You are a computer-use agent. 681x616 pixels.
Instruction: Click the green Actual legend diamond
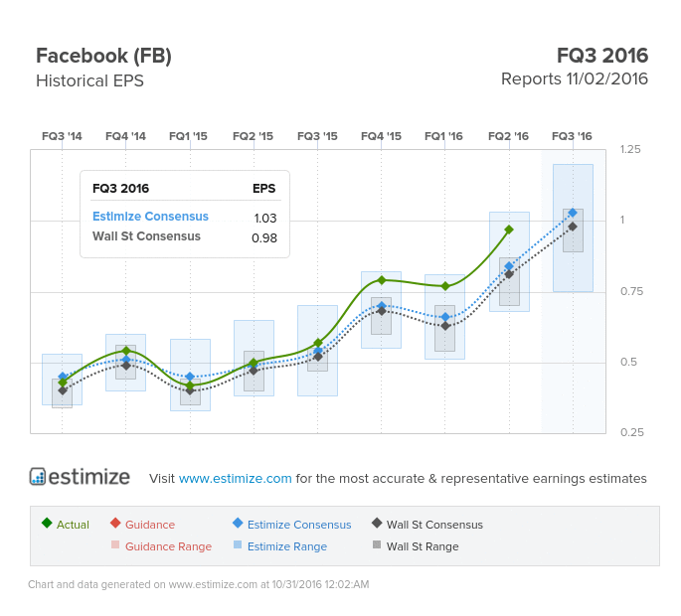coord(47,523)
